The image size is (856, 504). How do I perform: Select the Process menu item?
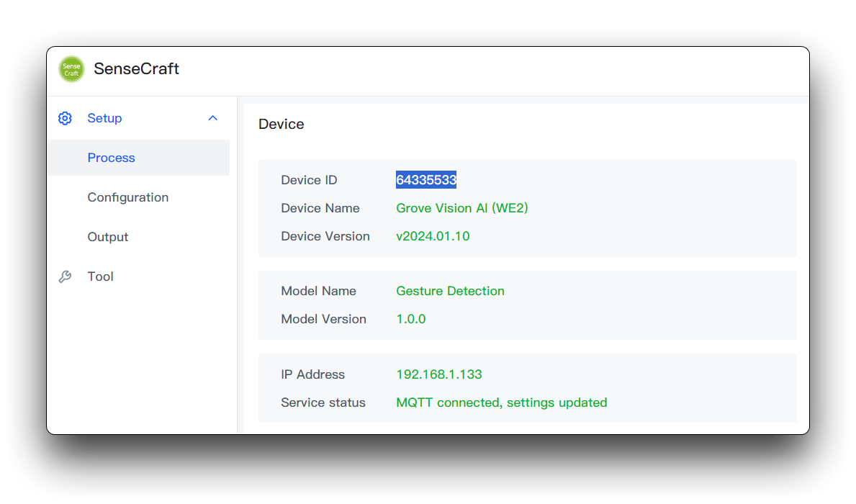139,158
